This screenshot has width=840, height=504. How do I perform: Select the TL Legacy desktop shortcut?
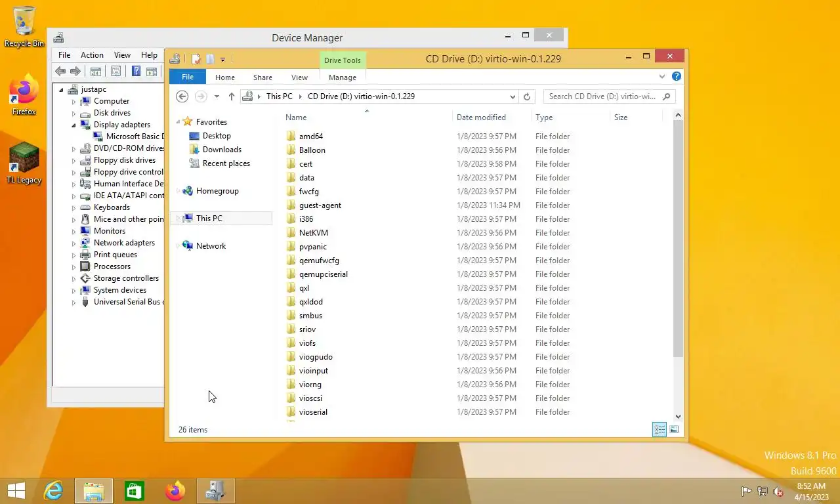click(x=24, y=163)
